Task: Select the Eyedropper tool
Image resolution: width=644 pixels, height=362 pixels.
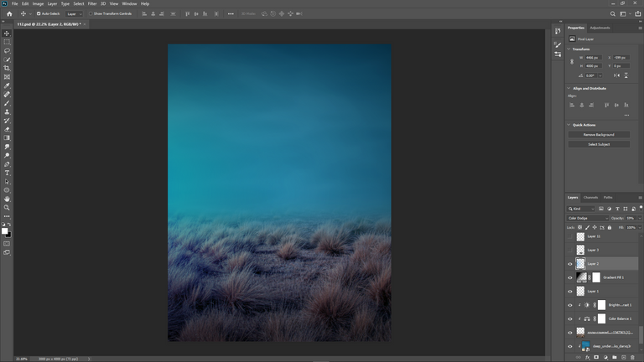Action: coord(7,85)
